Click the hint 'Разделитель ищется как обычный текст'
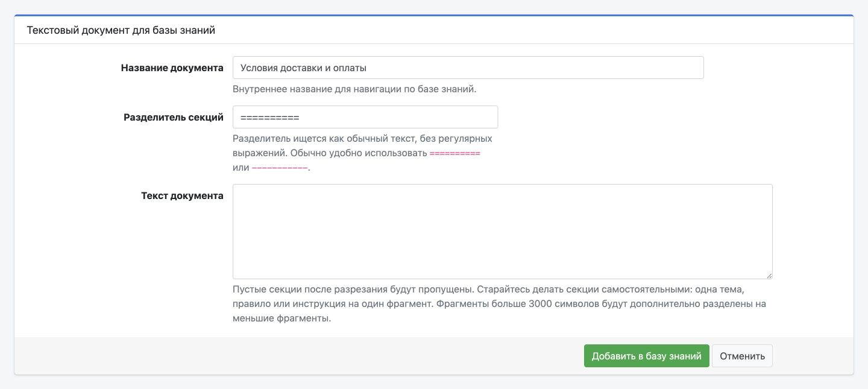 click(362, 153)
